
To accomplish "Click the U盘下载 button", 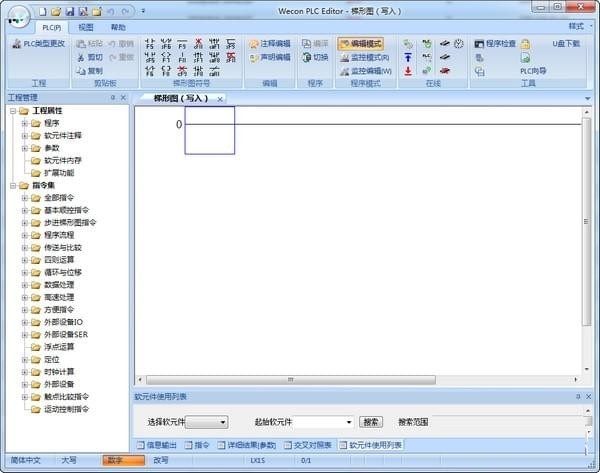I will tap(566, 44).
